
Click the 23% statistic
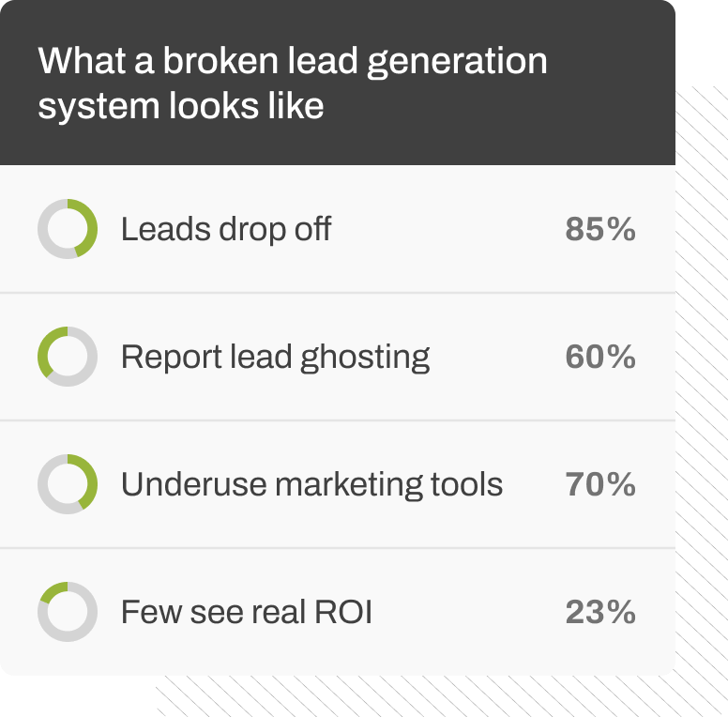click(x=600, y=612)
